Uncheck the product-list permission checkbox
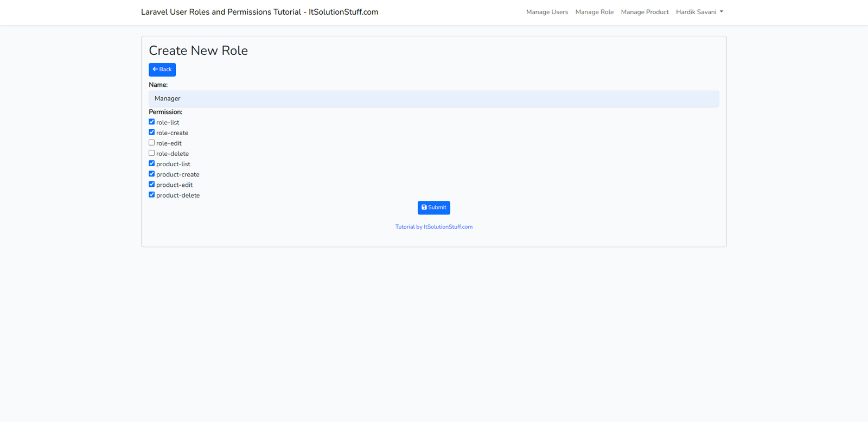The image size is (868, 422). point(152,163)
